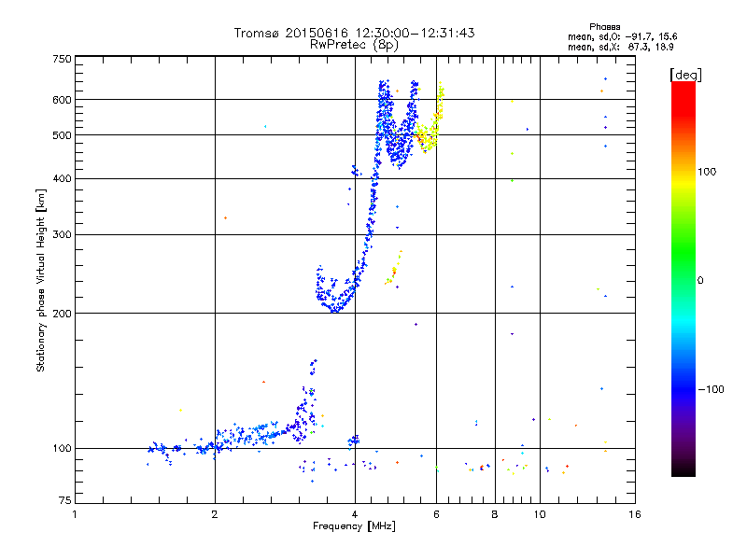Click the 'mean, sd,O: -91.7, 15.6' line

pos(622,36)
